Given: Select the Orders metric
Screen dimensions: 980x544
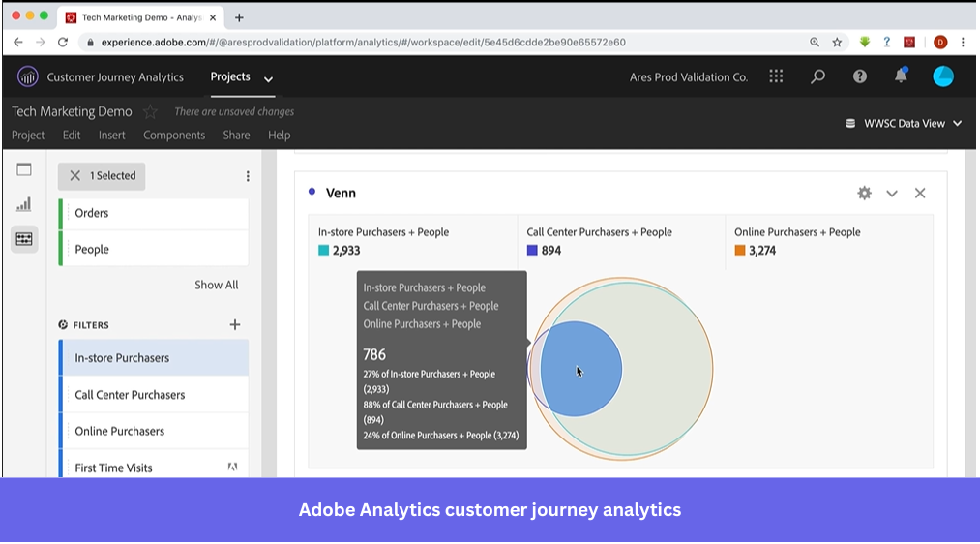Looking at the screenshot, I should tap(153, 213).
